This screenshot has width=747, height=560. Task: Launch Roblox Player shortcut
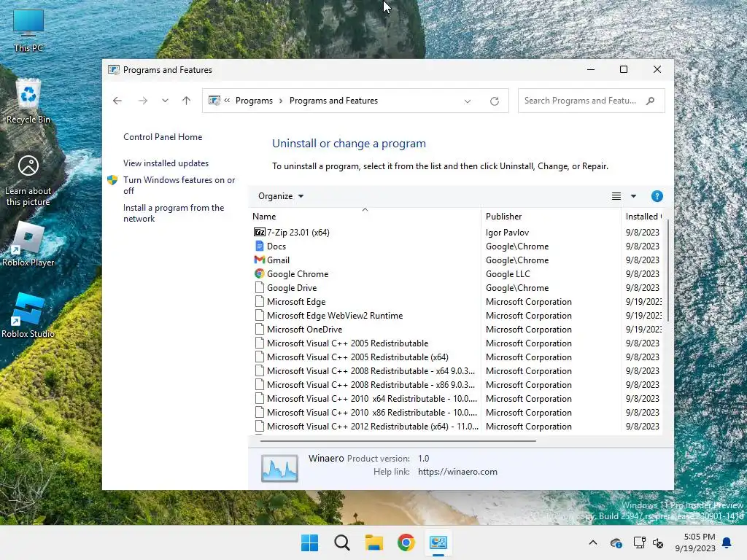point(28,244)
